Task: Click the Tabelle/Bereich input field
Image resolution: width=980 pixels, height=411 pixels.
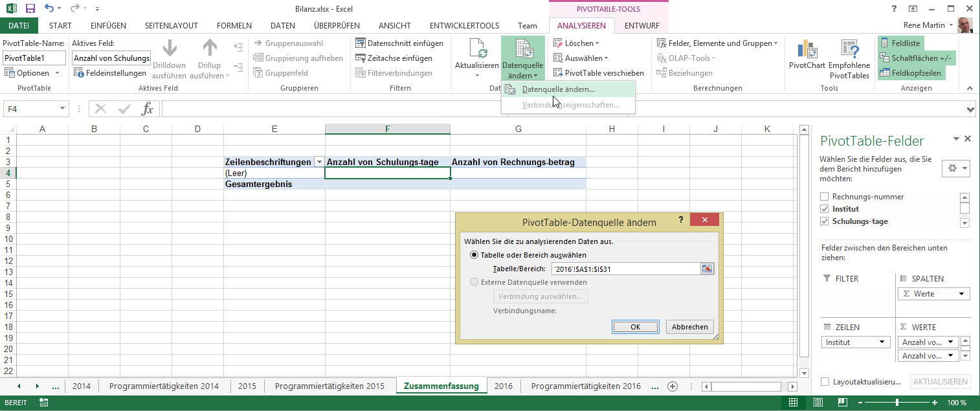Action: (626, 269)
